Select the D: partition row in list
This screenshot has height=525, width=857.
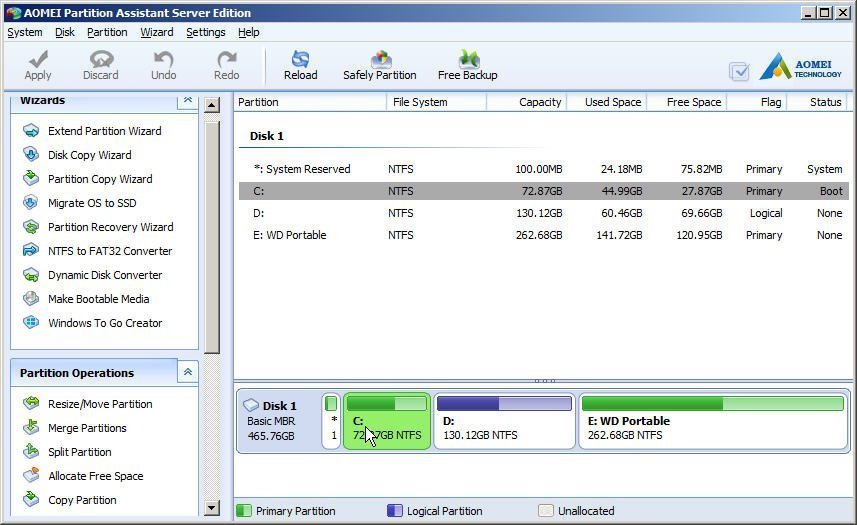click(544, 213)
